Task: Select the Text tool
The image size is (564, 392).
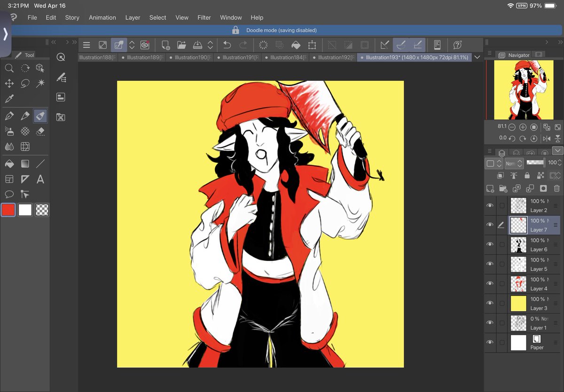Action: tap(40, 179)
